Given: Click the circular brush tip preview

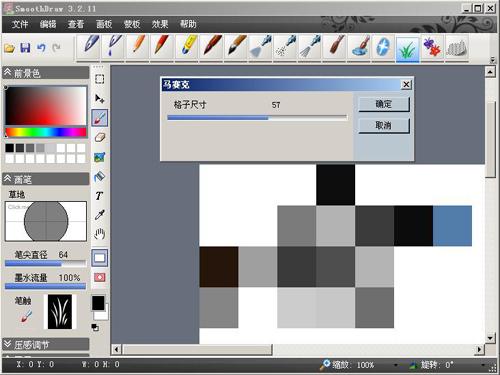Looking at the screenshot, I should click(46, 221).
